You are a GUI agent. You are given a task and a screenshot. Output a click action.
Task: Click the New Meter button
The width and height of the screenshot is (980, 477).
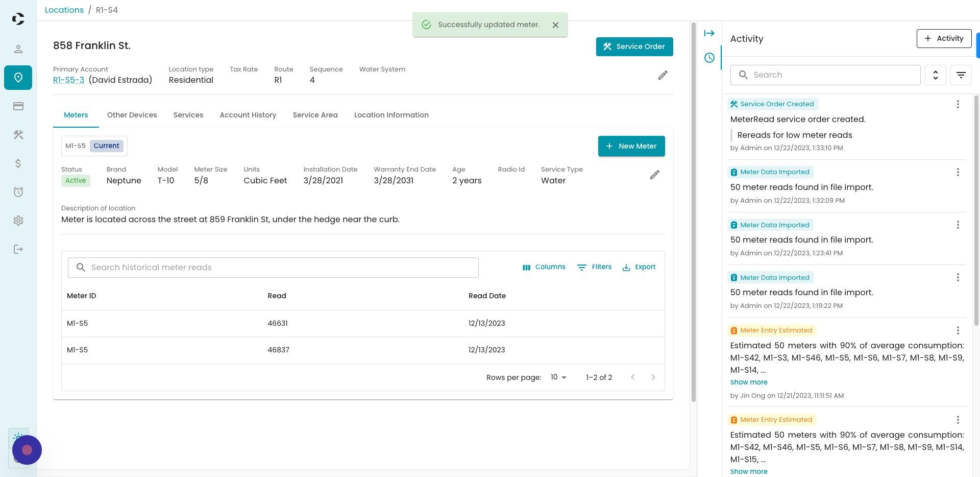(x=631, y=146)
